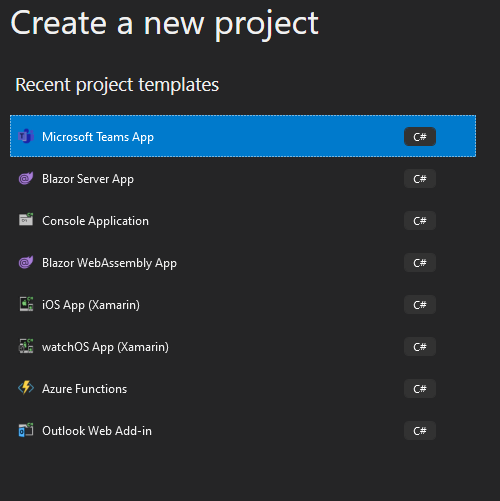Screen dimensions: 500x501
Task: Select the watchOS App (Xamarin) template
Action: point(243,347)
